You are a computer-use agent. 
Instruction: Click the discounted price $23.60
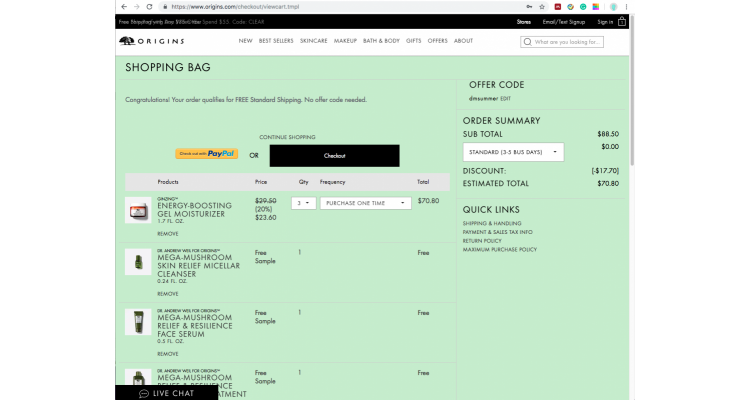coord(265,218)
